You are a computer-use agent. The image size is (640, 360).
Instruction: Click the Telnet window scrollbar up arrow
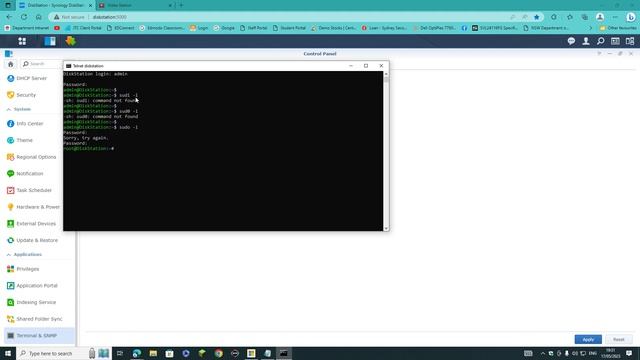[386, 74]
